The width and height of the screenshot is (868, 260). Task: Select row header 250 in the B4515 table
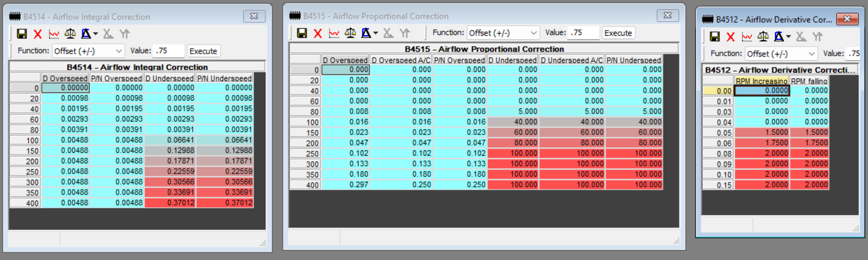305,153
